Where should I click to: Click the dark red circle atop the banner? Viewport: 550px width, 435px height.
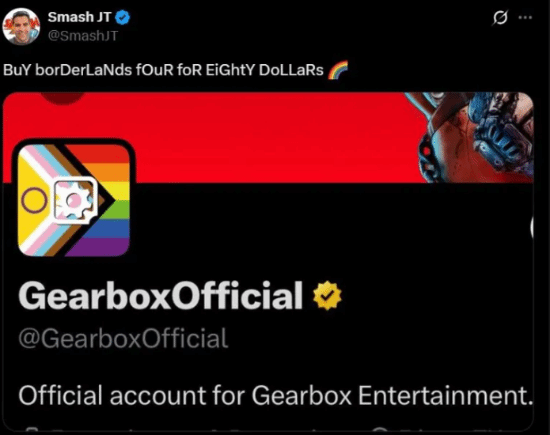coord(63,97)
